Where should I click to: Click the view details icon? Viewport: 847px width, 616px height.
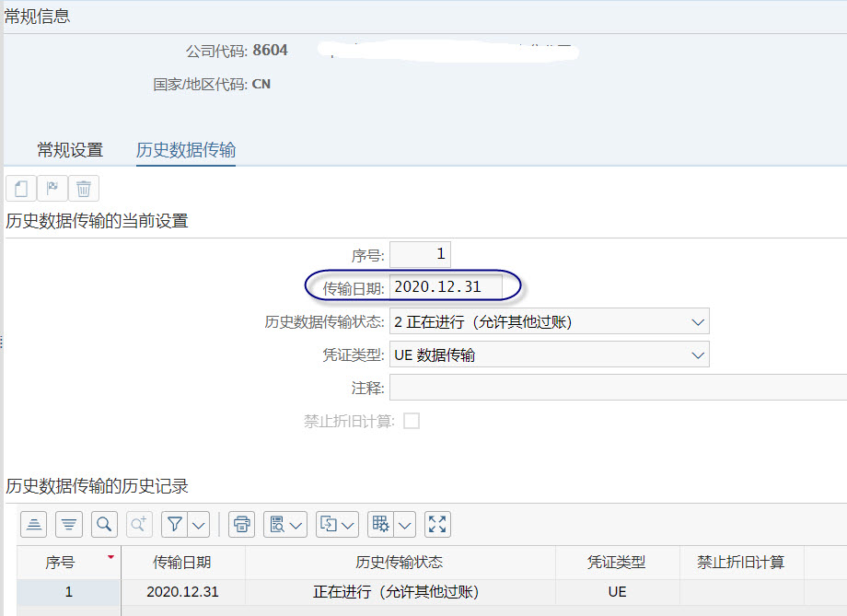tap(277, 524)
